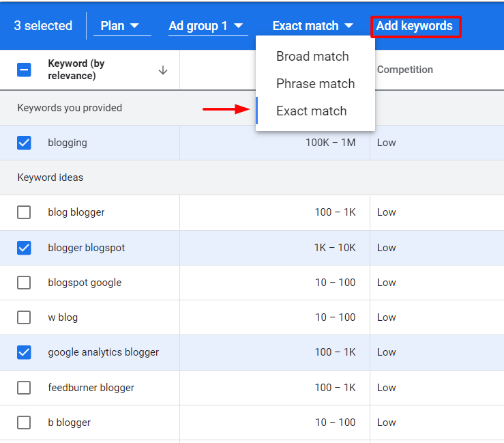Click the keyword text b blogger

69,423
